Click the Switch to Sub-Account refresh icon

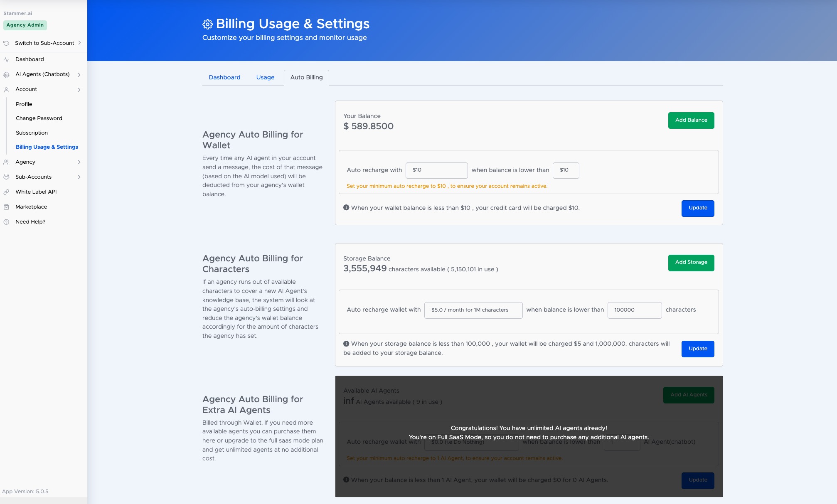tap(6, 43)
